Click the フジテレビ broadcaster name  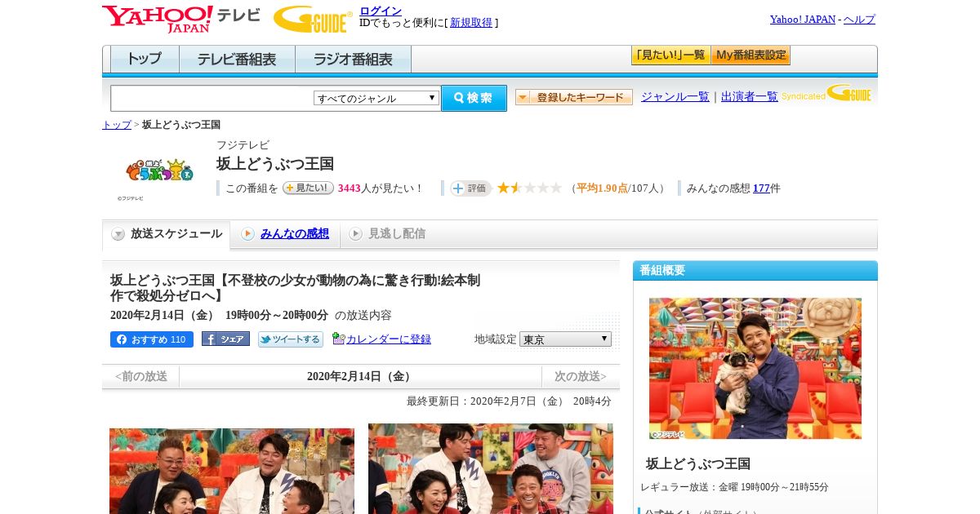(243, 145)
